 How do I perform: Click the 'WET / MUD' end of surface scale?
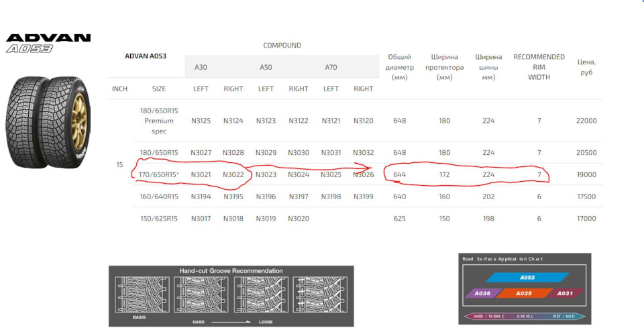click(563, 317)
